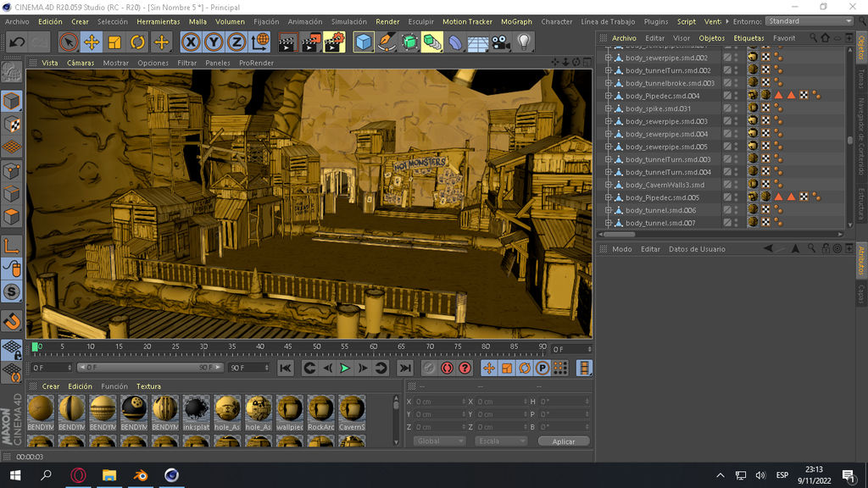868x488 pixels.
Task: Select the RockArc material thumbnail
Action: [x=321, y=413]
